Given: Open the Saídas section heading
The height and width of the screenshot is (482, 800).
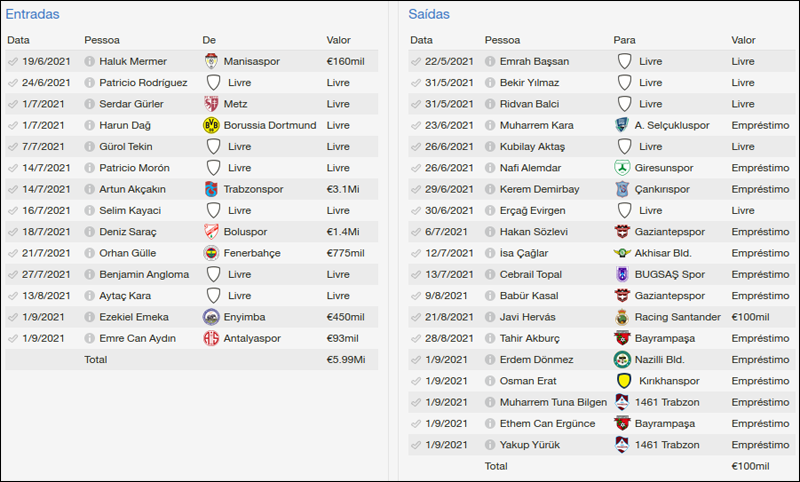Looking at the screenshot, I should (x=429, y=15).
